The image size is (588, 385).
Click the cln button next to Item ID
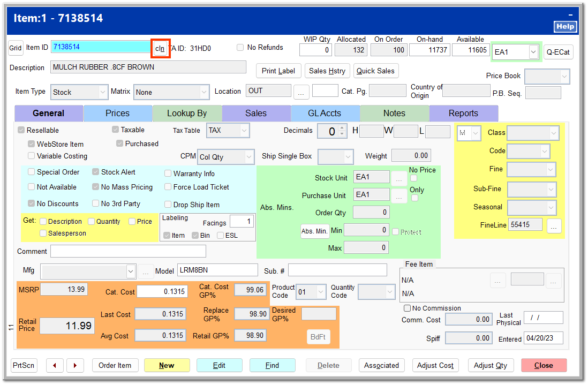pos(160,48)
